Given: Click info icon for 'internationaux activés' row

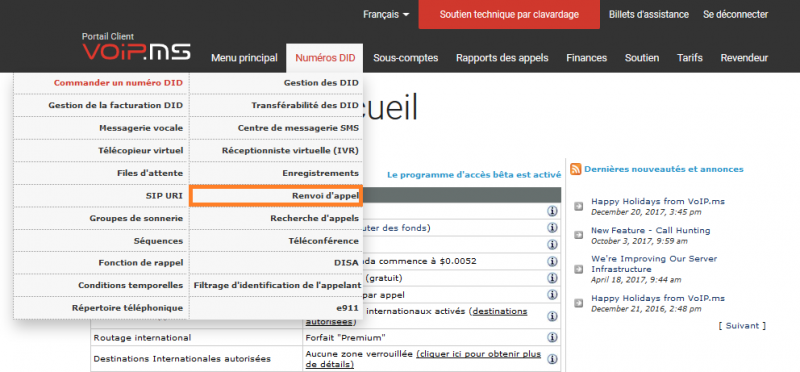Looking at the screenshot, I should (x=552, y=316).
